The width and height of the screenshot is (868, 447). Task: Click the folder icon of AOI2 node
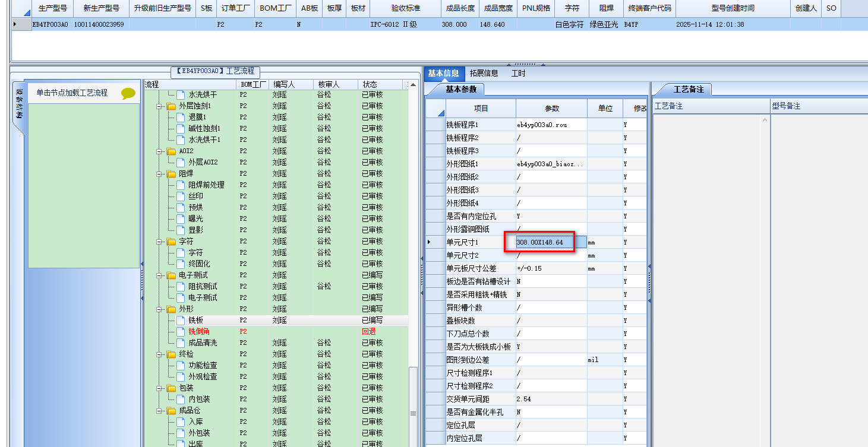pos(171,151)
